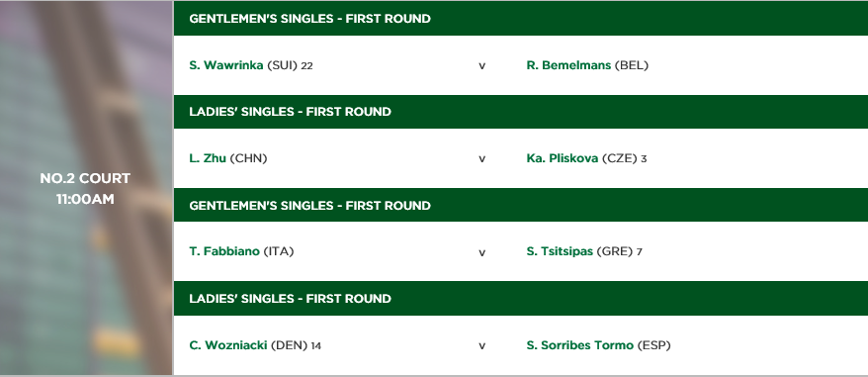Open S. Sorribes Tormo player link
The image size is (868, 377).
579,345
